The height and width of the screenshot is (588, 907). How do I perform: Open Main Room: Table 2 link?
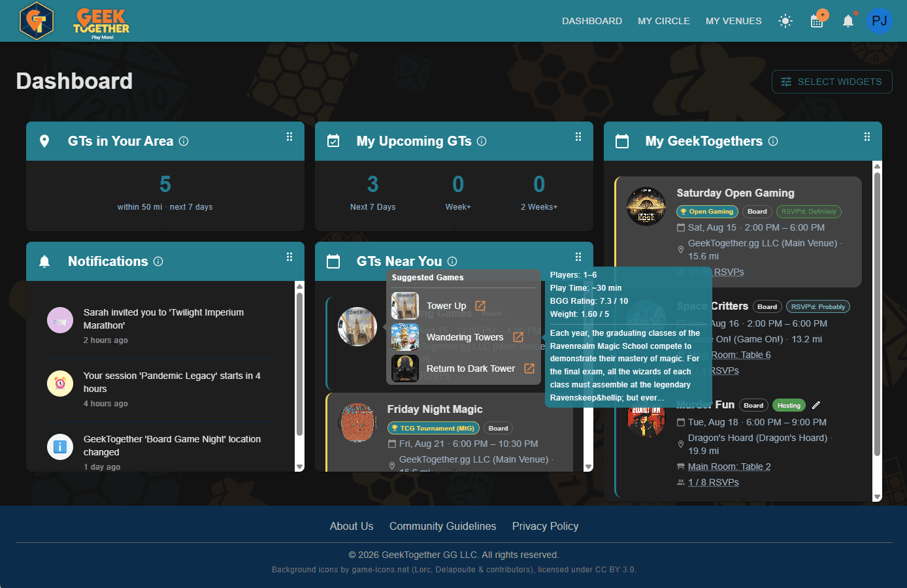[x=729, y=466]
